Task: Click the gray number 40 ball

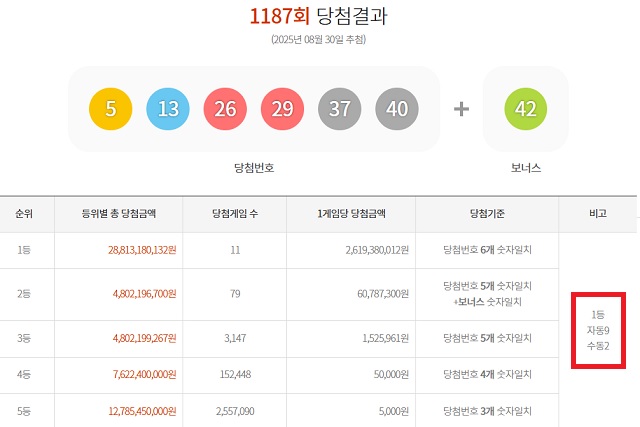Action: click(x=396, y=109)
